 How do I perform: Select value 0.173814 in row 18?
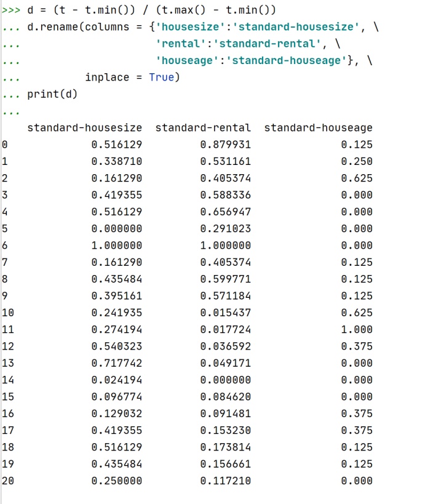[225, 447]
